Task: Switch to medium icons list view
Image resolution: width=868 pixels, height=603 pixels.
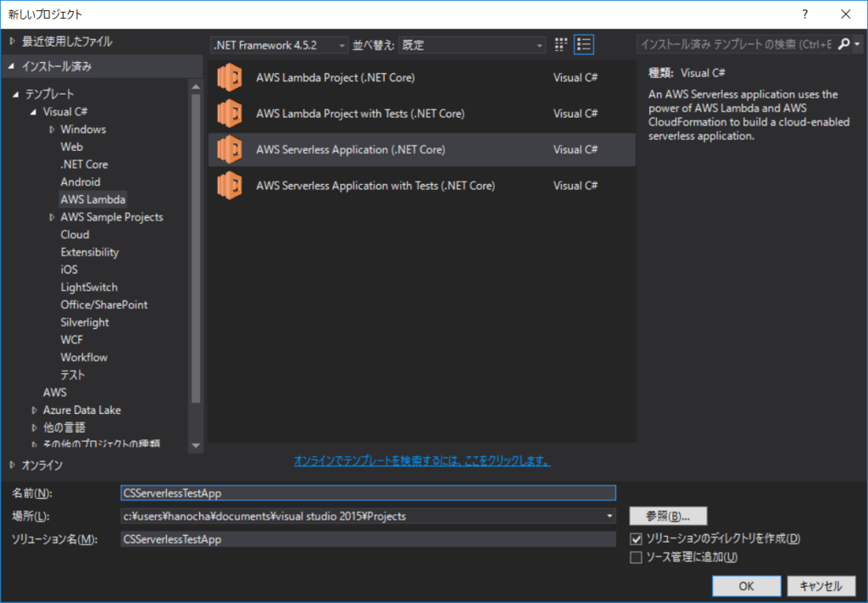Action: click(x=584, y=44)
